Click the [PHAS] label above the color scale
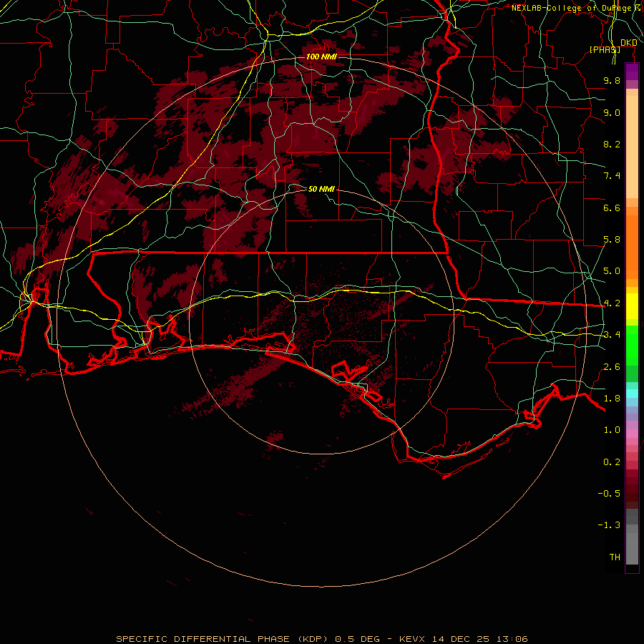Image resolution: width=644 pixels, height=644 pixels. (x=605, y=49)
